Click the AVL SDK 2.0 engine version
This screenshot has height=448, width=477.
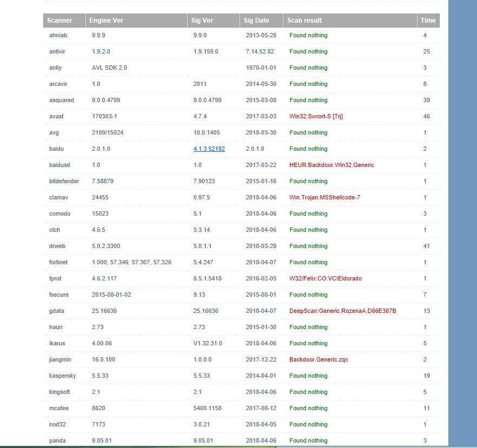pos(109,68)
